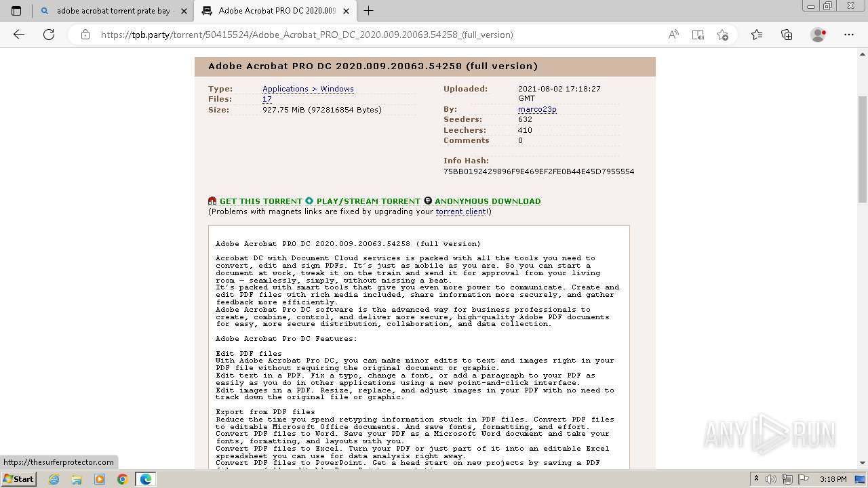Open a new browser tab
Viewport: 868px width, 488px height.
369,11
